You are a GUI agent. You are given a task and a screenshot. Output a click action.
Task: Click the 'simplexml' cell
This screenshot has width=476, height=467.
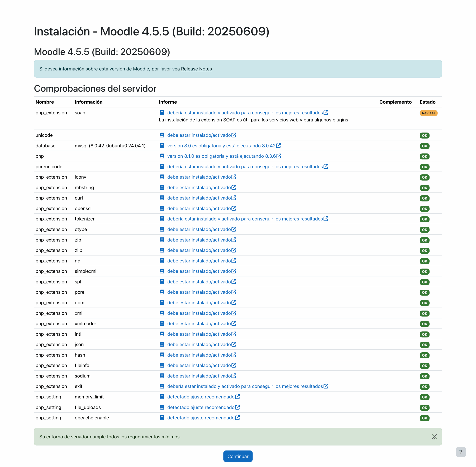[85, 271]
